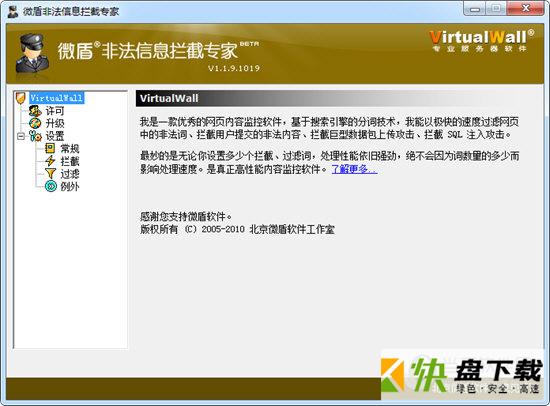Maximize the application window

coord(496,9)
